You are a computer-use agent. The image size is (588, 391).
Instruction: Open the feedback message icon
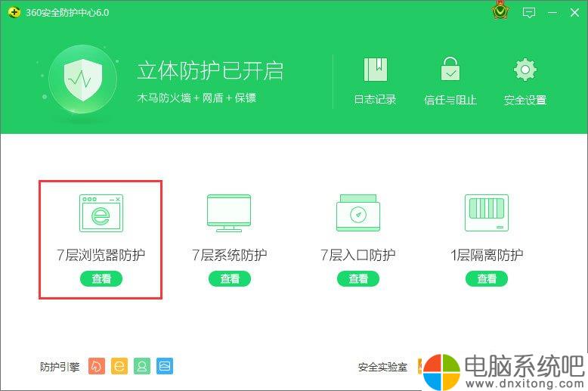coord(529,13)
